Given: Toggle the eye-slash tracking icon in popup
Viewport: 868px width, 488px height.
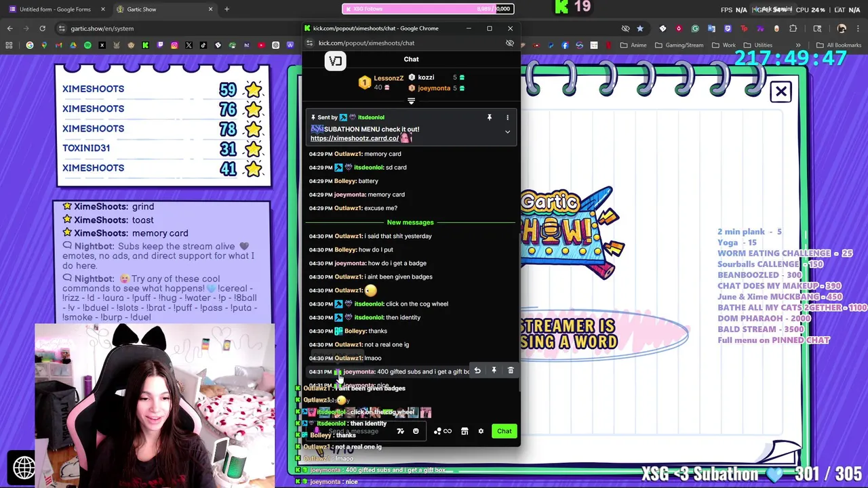Looking at the screenshot, I should [510, 43].
